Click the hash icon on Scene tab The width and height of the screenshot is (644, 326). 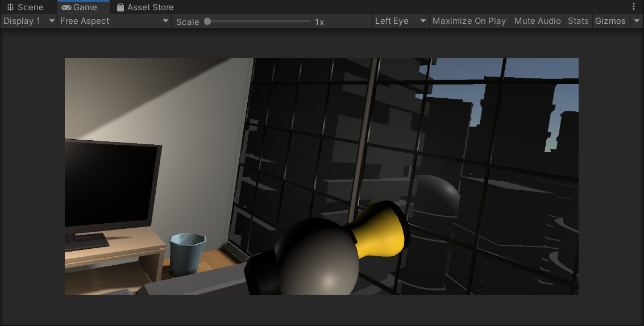tap(10, 7)
